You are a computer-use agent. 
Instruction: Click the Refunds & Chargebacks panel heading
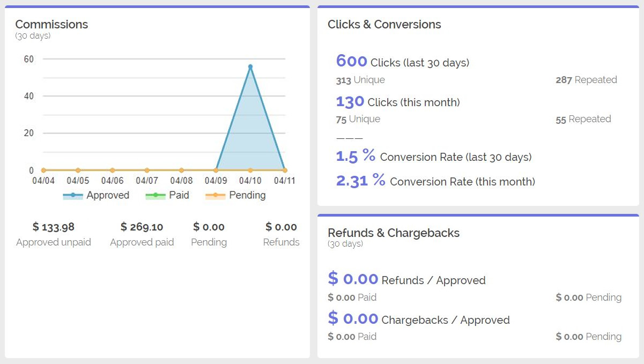[393, 233]
